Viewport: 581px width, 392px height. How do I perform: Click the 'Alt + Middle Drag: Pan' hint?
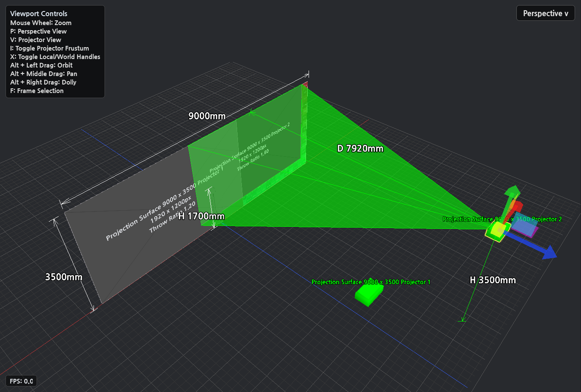pos(44,73)
